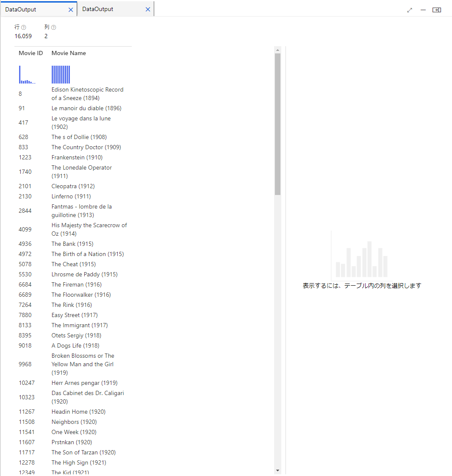Click scrollbar down arrow
Viewport: 452px width, 476px height.
tap(277, 470)
